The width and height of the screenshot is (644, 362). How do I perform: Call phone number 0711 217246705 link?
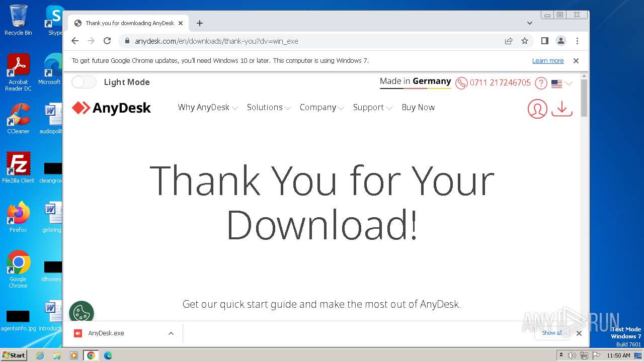(500, 82)
